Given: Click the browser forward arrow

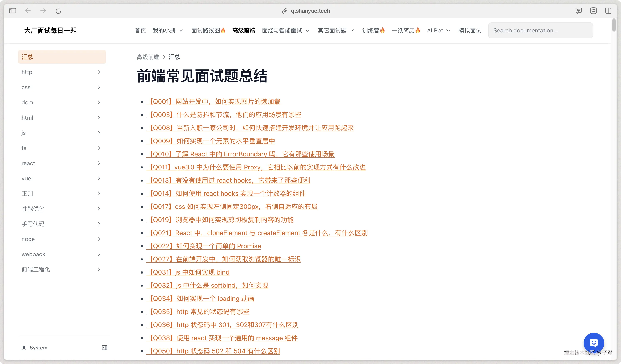Looking at the screenshot, I should [x=43, y=11].
